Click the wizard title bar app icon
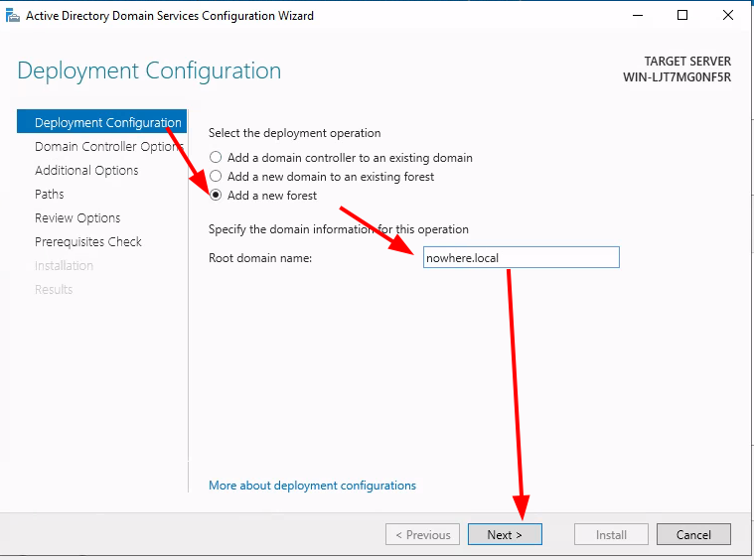The image size is (754, 560). coord(13,16)
